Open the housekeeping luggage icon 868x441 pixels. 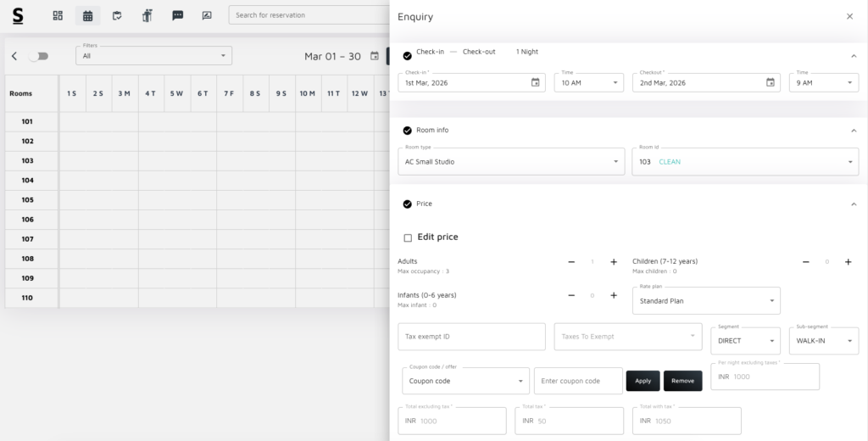point(147,15)
